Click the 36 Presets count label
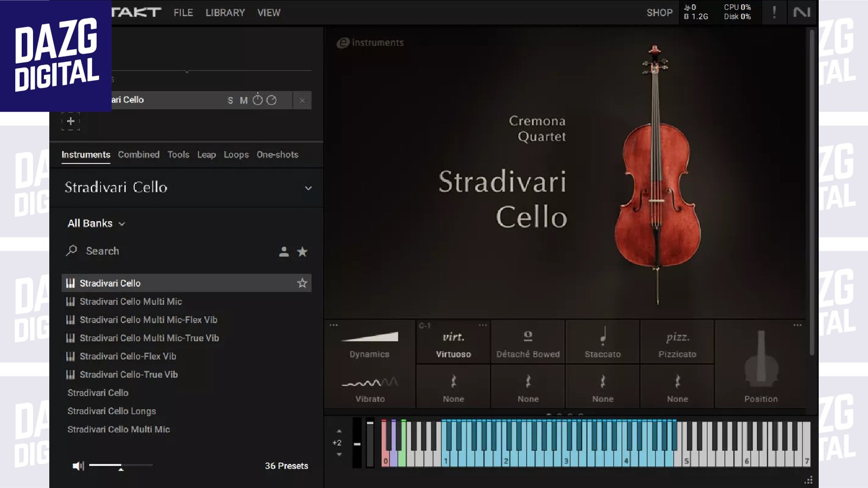Screen dimensions: 868x488 click(286, 466)
